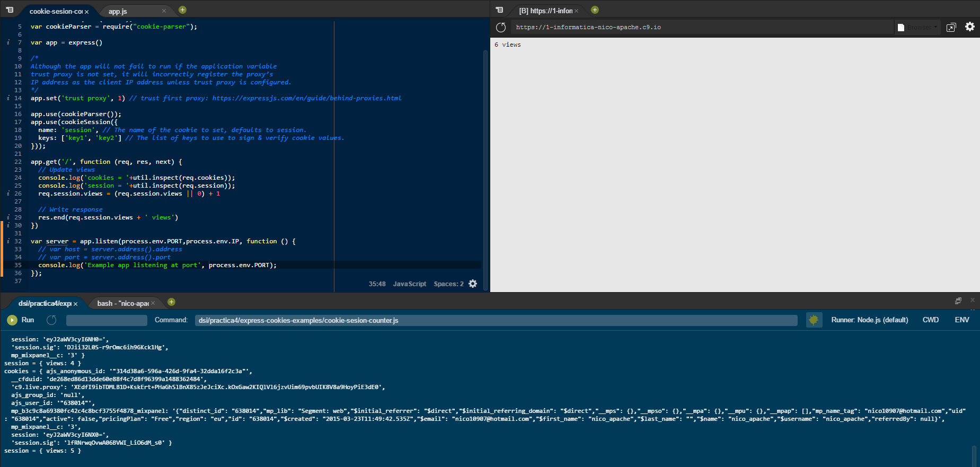Add new tab in preview pane
This screenshot has height=467, width=980.
[x=595, y=10]
